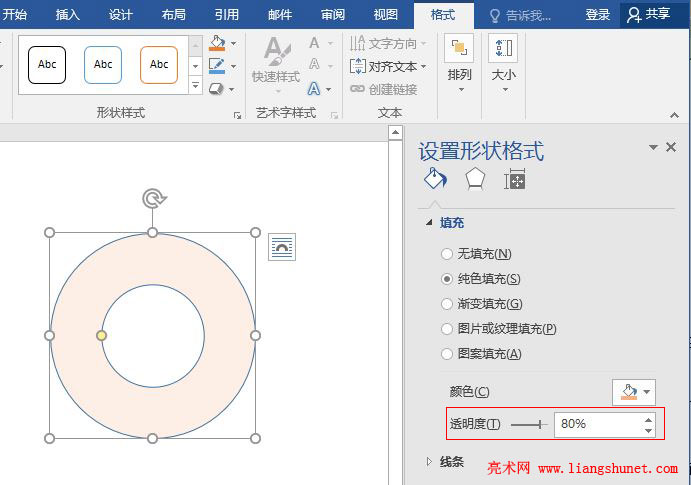This screenshot has width=691, height=485.
Task: Open format shape pane options dropdown arrow
Action: pos(653,147)
